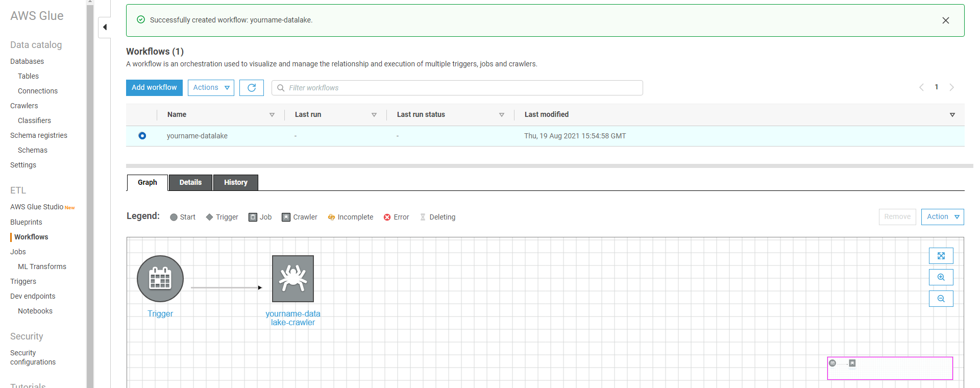The image size is (980, 388).
Task: Click the Trigger calendar node in graph
Action: 160,279
